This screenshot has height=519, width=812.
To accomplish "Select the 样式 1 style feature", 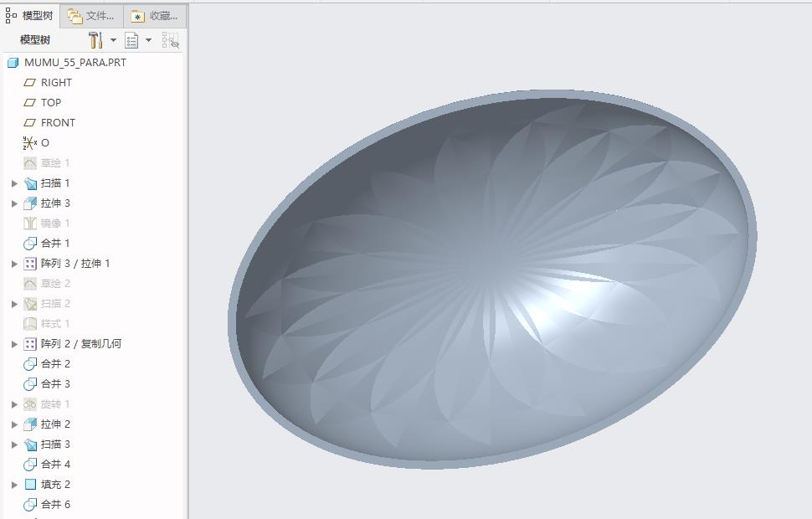I will pos(55,324).
